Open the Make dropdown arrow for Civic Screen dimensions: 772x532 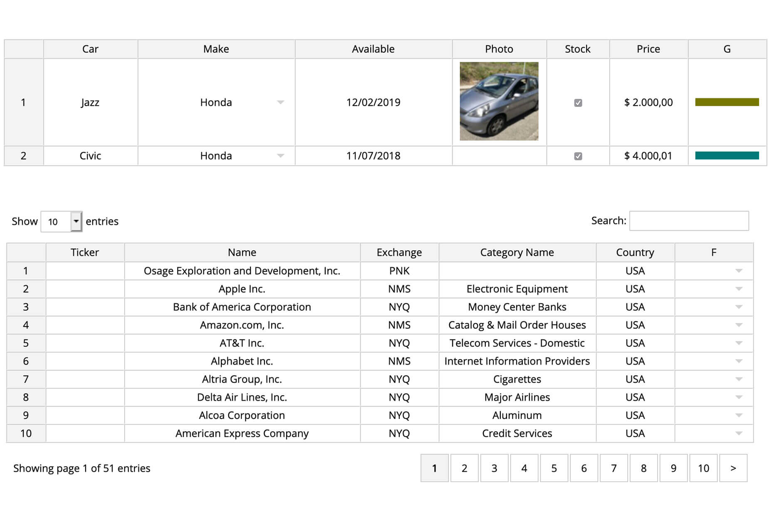(281, 156)
